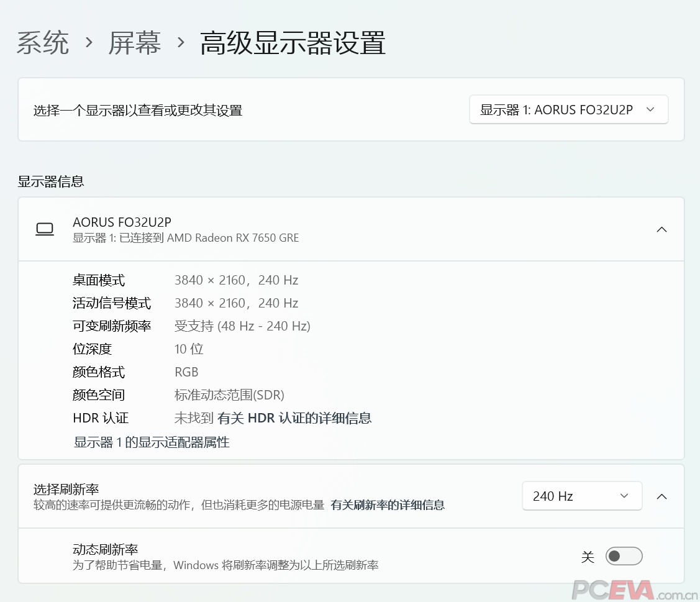Open 有关 HDR 认证的详细信息 link
Image resolution: width=700 pixels, height=602 pixels.
[294, 418]
